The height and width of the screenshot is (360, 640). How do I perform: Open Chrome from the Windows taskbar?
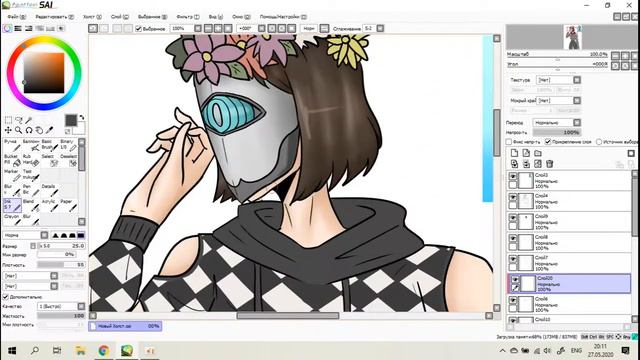coord(104,350)
